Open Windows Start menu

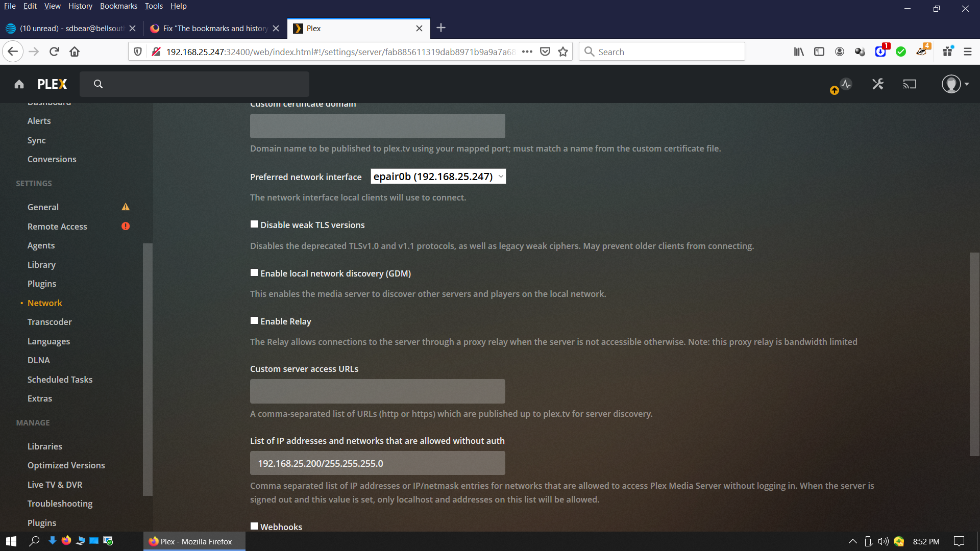pyautogui.click(x=11, y=541)
